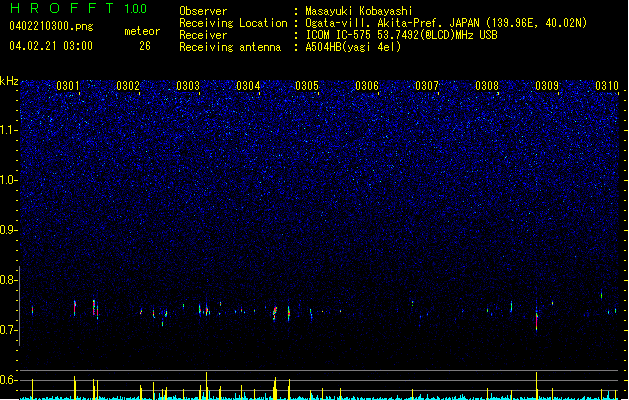Click the 0305 time marker
629x400 pixels.
(307, 86)
